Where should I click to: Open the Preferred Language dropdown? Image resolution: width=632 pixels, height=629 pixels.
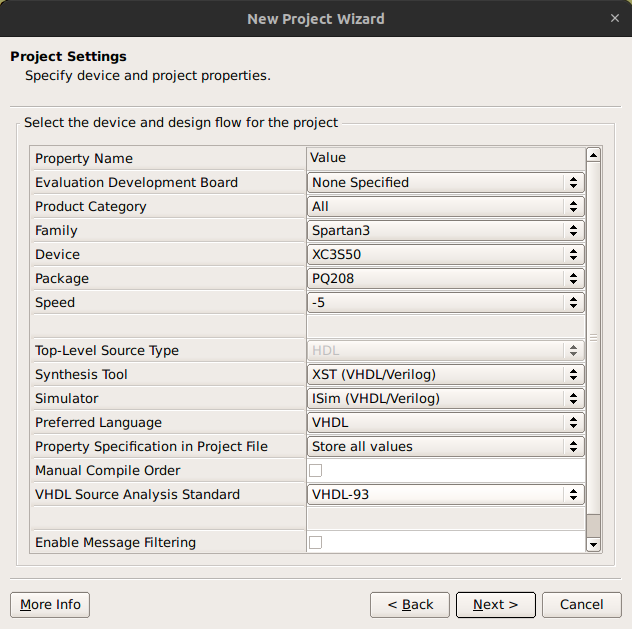(x=445, y=422)
